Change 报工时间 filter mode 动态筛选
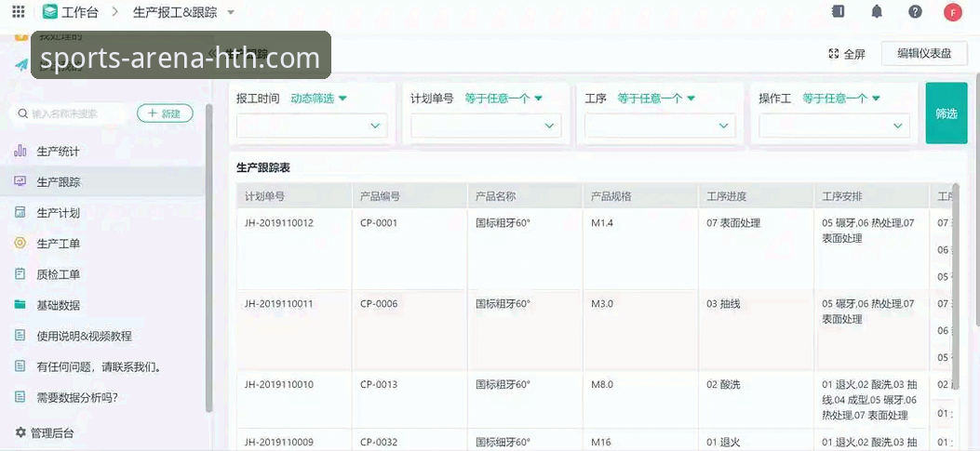Viewport: 980px width, 451px height. click(318, 98)
